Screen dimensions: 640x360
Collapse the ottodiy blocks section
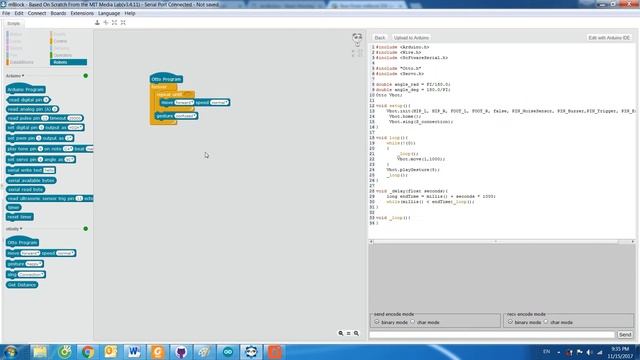pyautogui.click(x=14, y=229)
